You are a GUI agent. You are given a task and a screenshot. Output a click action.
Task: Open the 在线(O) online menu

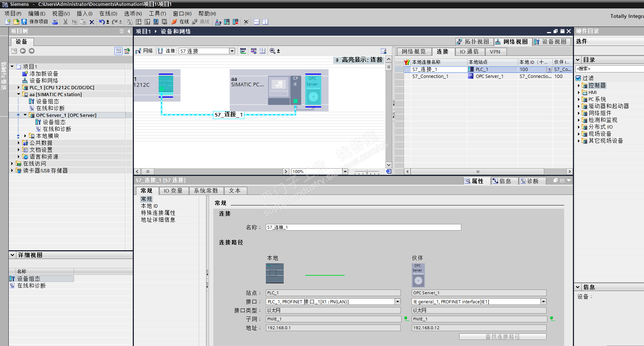pos(108,13)
